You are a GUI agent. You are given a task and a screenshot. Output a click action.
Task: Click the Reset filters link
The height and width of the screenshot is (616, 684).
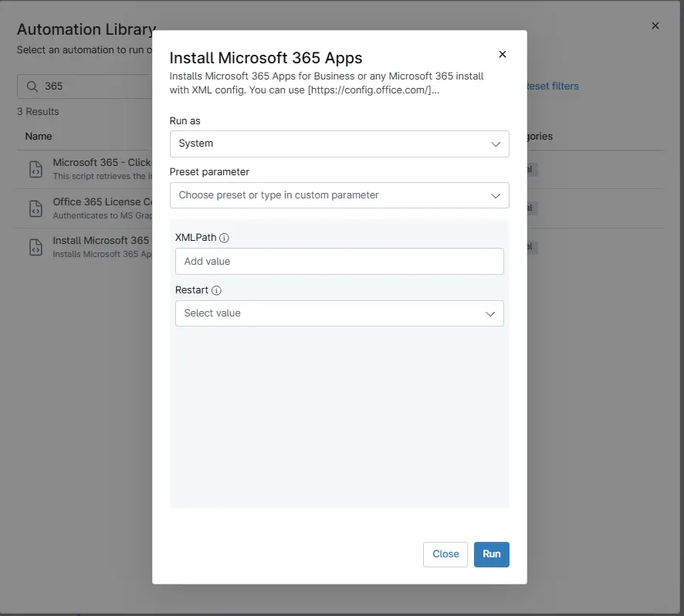[551, 86]
